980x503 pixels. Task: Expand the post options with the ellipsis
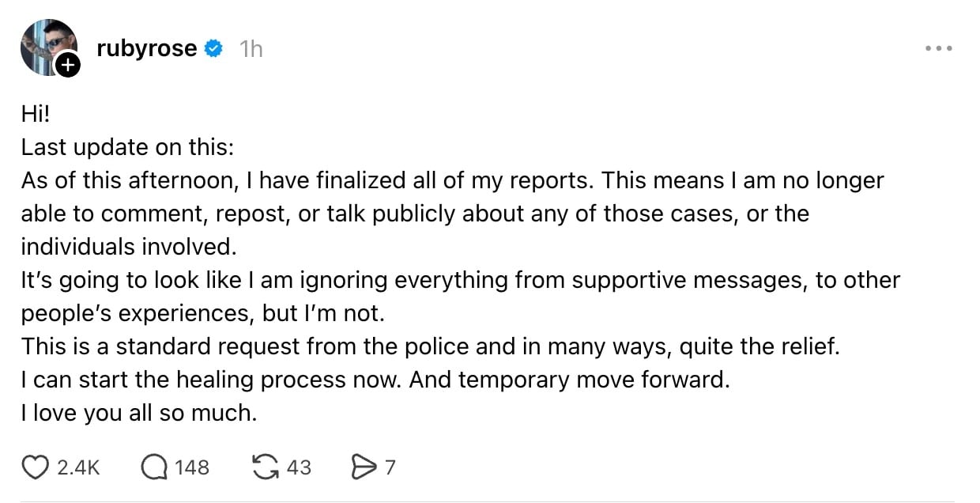pos(937,47)
